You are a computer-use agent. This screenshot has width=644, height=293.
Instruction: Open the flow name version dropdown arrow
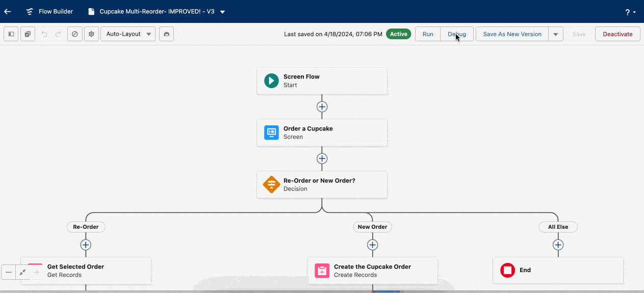tap(222, 12)
